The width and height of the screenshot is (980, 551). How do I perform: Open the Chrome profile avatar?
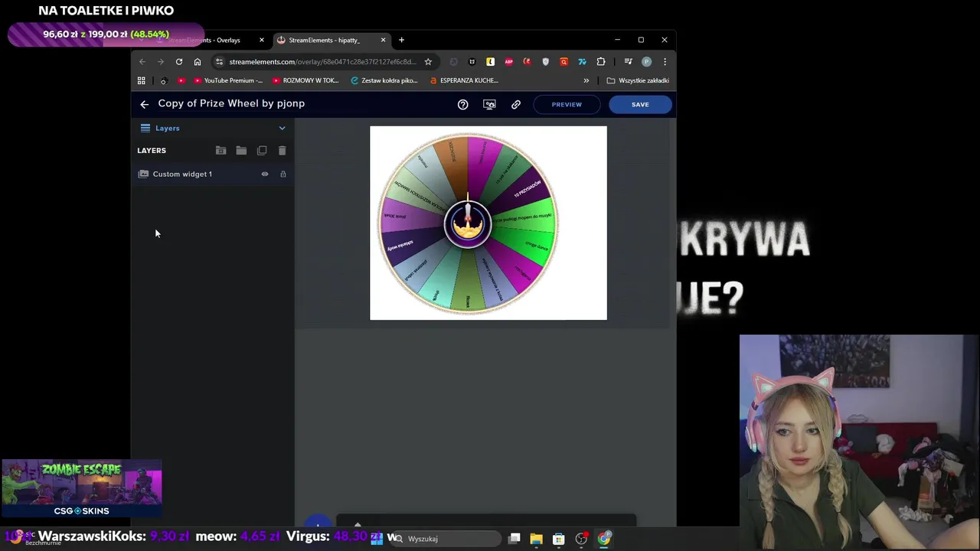click(646, 62)
